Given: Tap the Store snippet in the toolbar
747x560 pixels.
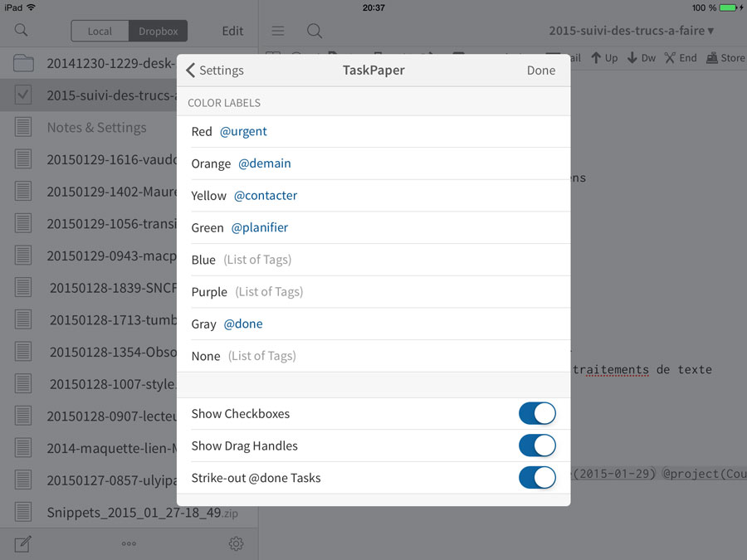Looking at the screenshot, I should [x=725, y=58].
